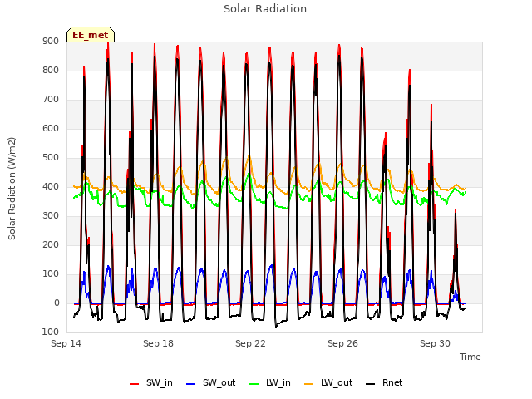The width and height of the screenshot is (532, 399).
Task: Click the 800 y-axis tick label
Action: pyautogui.click(x=51, y=71)
